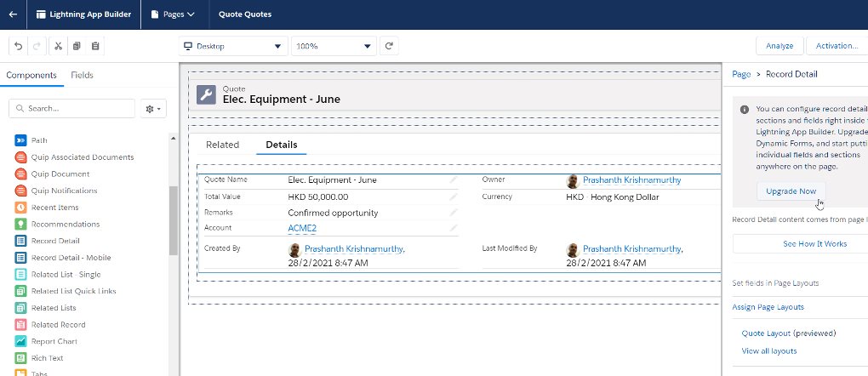Open Last Modified By Prashanth Krishnamurthy link
This screenshot has width=868, height=376.
633,249
